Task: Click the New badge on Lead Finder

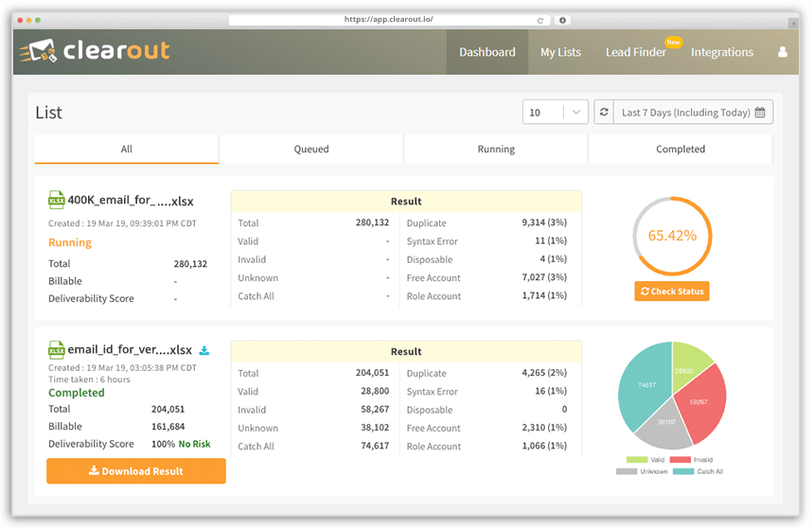Action: pyautogui.click(x=673, y=43)
